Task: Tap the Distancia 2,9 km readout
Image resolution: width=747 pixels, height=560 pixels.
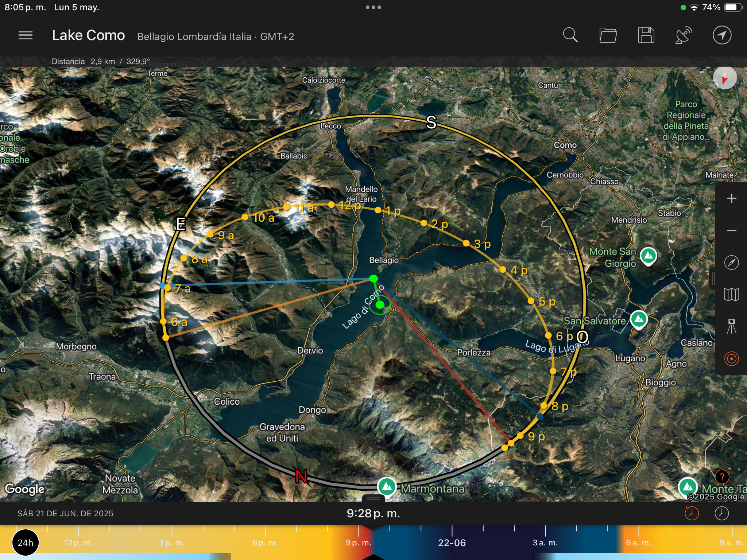Action: point(101,61)
